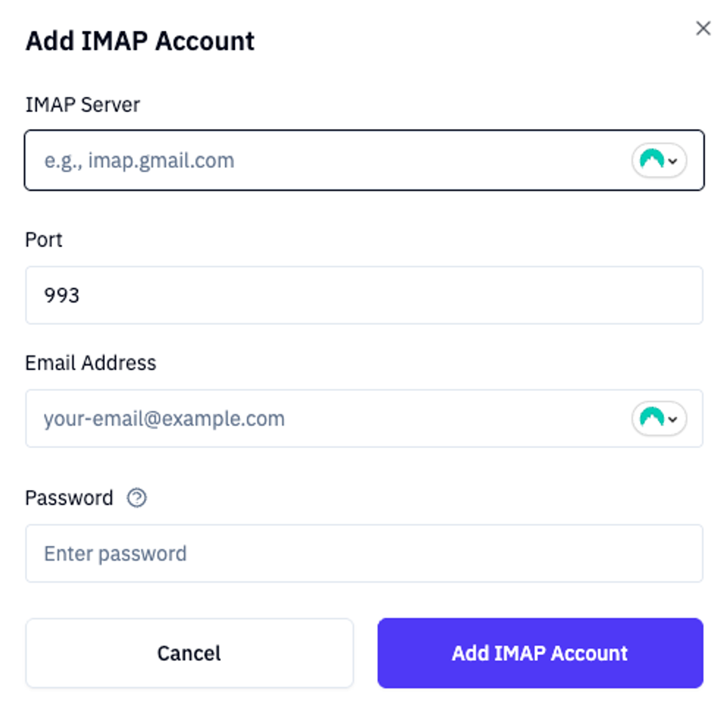Focus the Enter password field
Screen dimensions: 728x713
(364, 554)
